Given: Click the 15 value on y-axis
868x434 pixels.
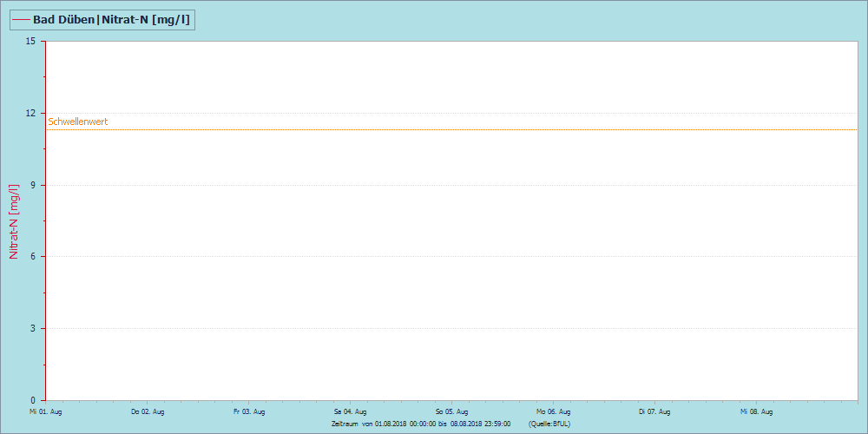Looking at the screenshot, I should click(x=30, y=41).
